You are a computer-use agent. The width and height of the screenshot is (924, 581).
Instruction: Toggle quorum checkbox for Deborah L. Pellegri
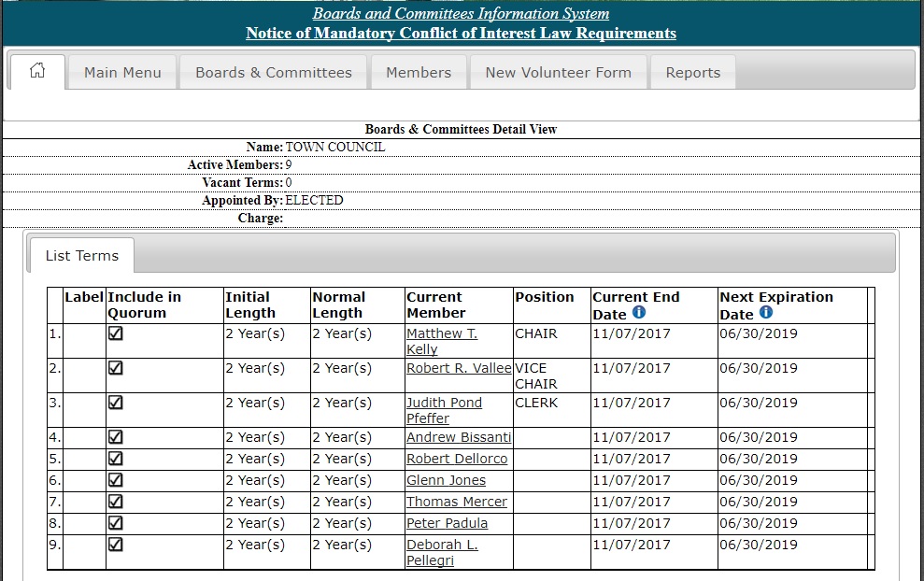coord(116,545)
